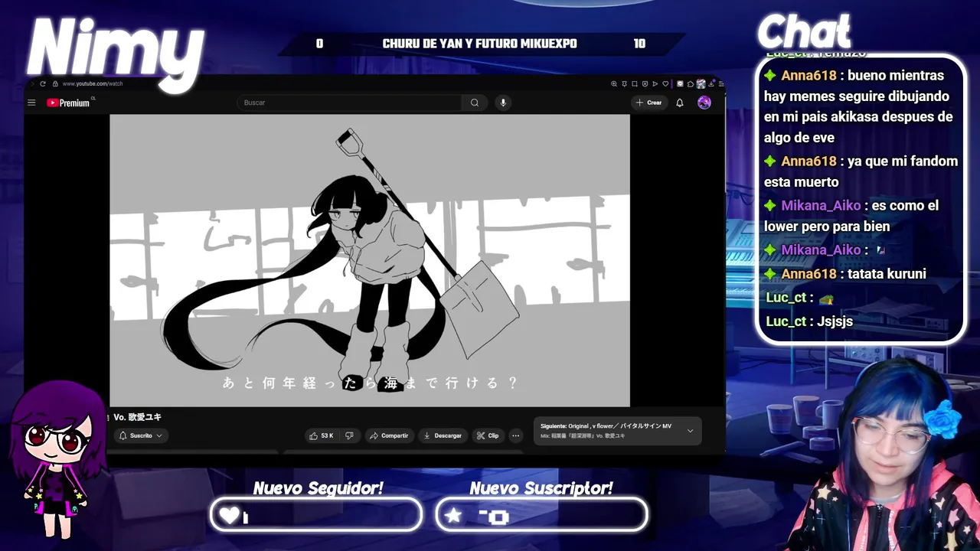Open the YouTube hamburger guide menu
Screen dimensions: 980x551
[31, 103]
